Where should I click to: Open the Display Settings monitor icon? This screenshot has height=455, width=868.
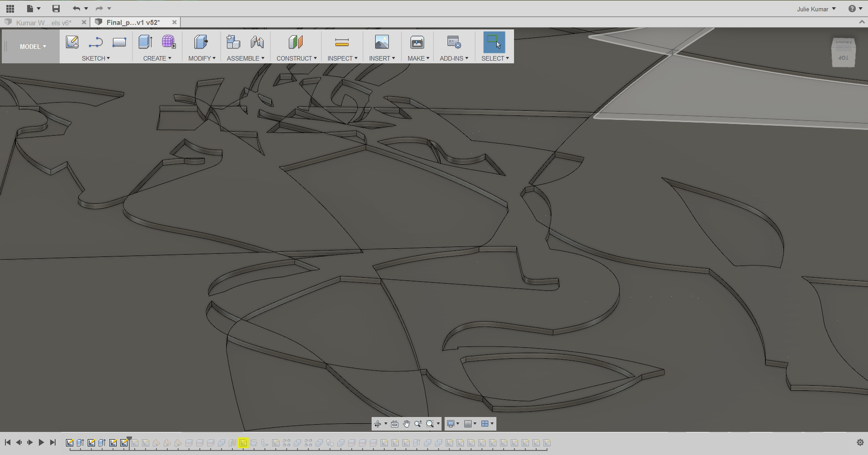coord(451,424)
